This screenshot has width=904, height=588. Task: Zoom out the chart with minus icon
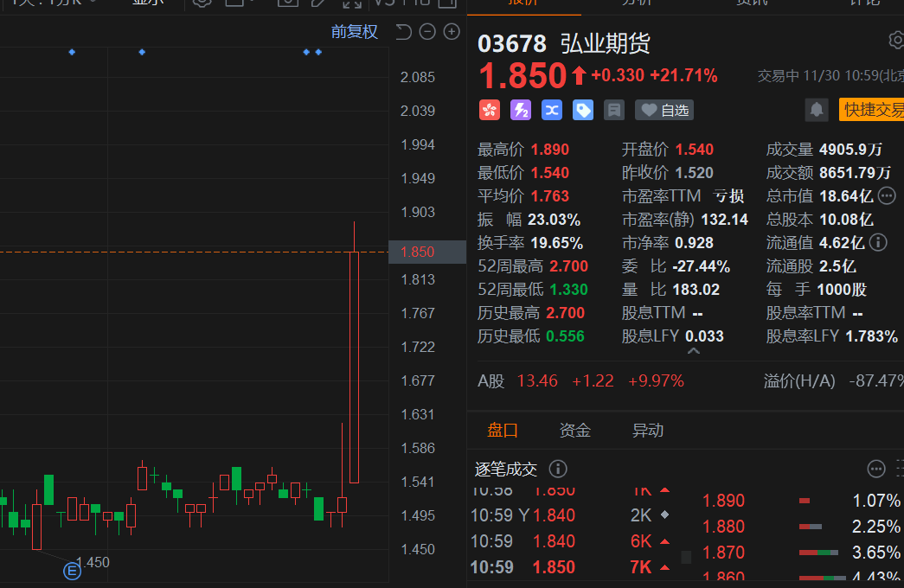pos(427,32)
